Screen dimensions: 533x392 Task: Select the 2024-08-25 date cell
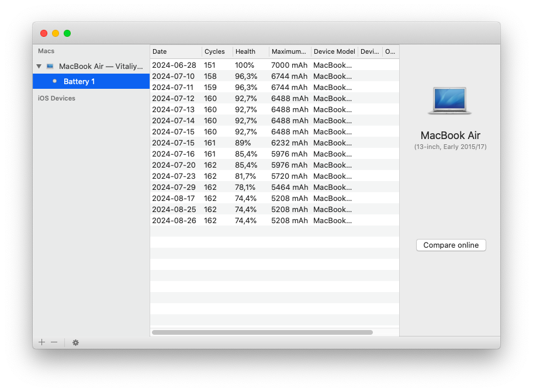tap(174, 210)
